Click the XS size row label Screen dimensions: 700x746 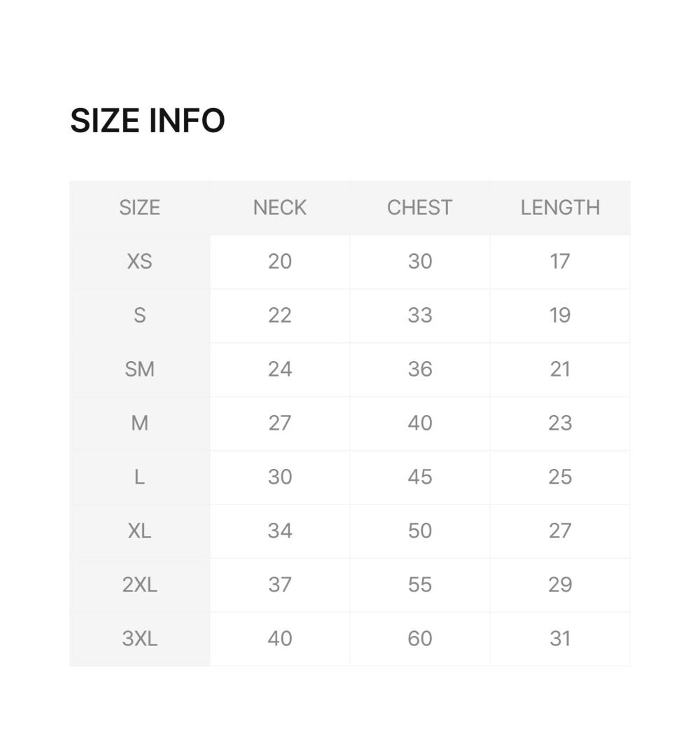coord(139,262)
